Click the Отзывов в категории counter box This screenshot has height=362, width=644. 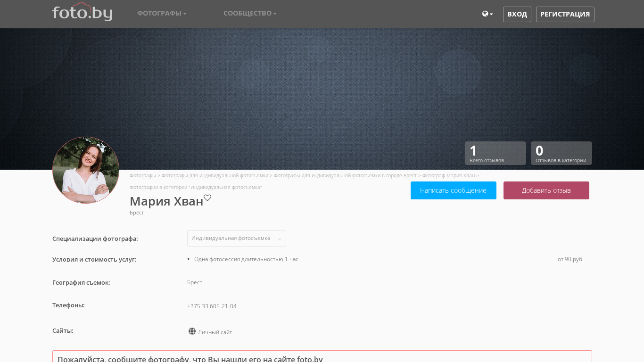pos(561,153)
